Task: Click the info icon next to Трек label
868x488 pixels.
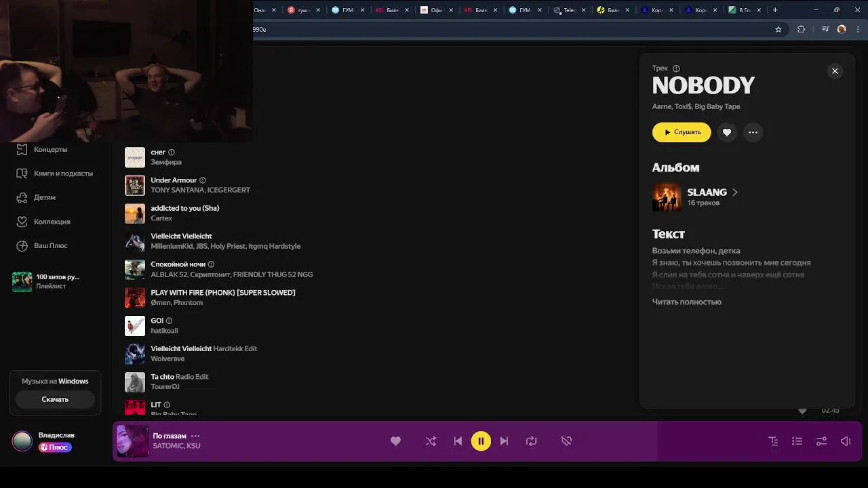Action: pos(676,68)
